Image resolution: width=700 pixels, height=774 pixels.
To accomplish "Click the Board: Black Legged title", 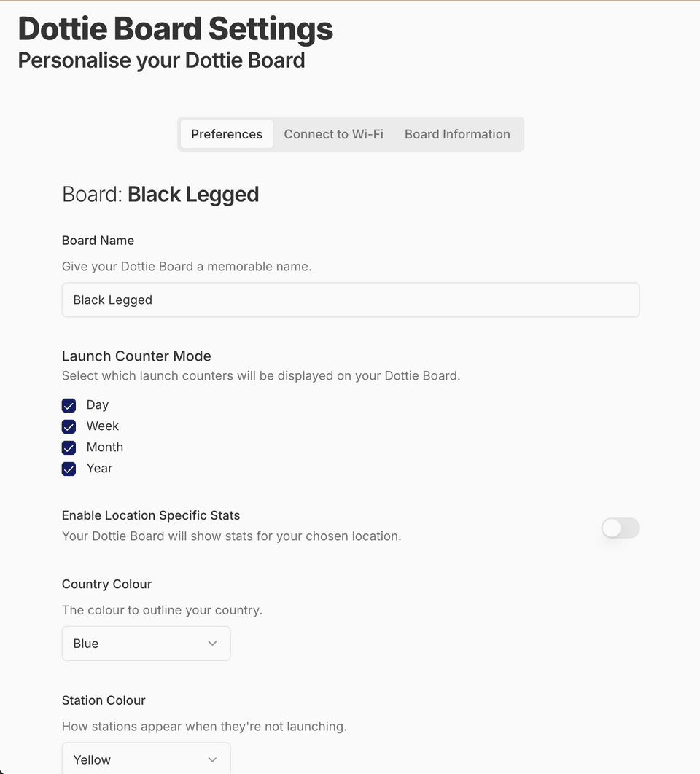I will click(x=160, y=194).
